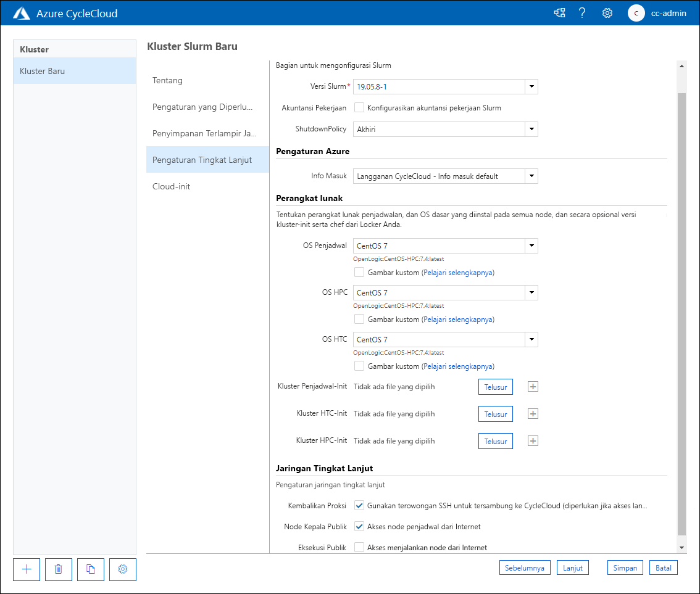700x594 pixels.
Task: Click the plus icon beside Kluster Penjadwal-Init
Action: [532, 386]
